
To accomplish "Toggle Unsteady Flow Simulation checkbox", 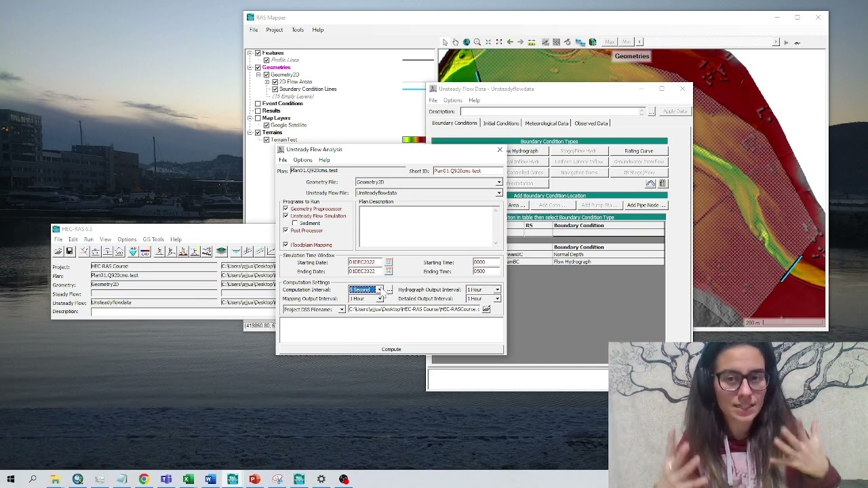I will (x=285, y=216).
